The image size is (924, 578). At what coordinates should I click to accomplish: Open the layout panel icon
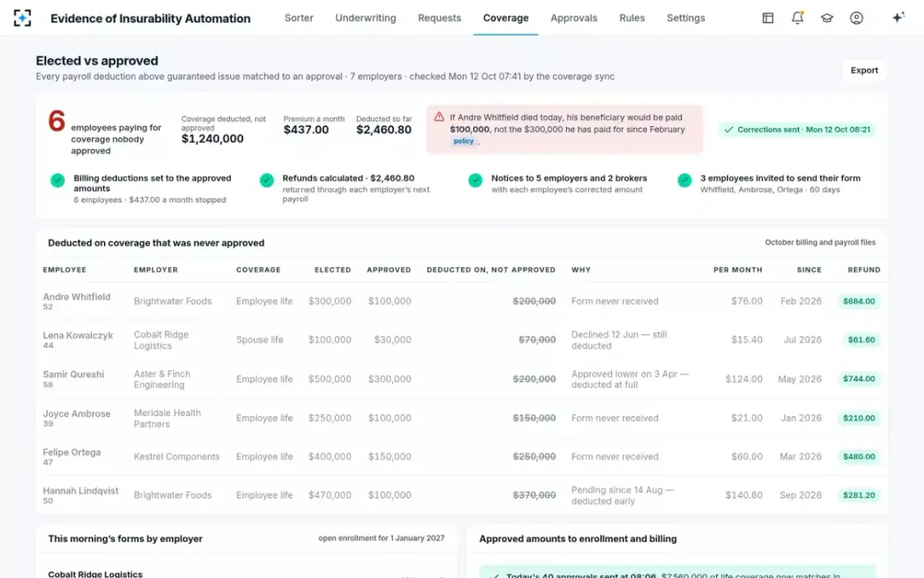(x=768, y=18)
